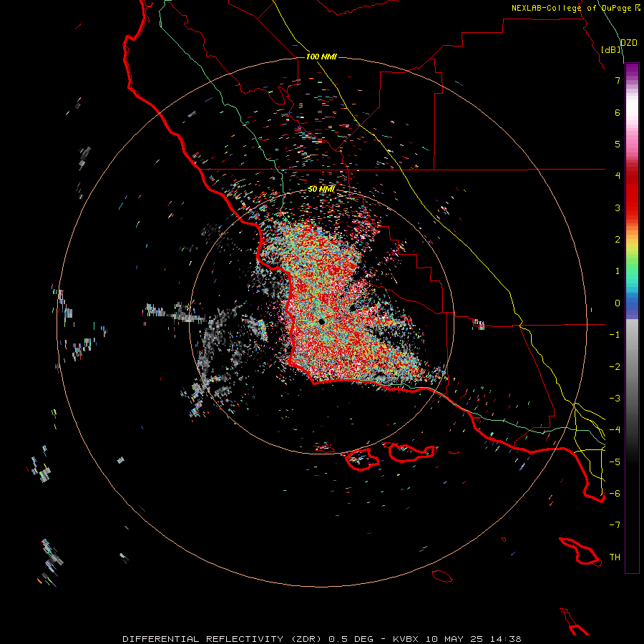
Task: Click the -7 label on the color scale
Action: click(x=615, y=525)
